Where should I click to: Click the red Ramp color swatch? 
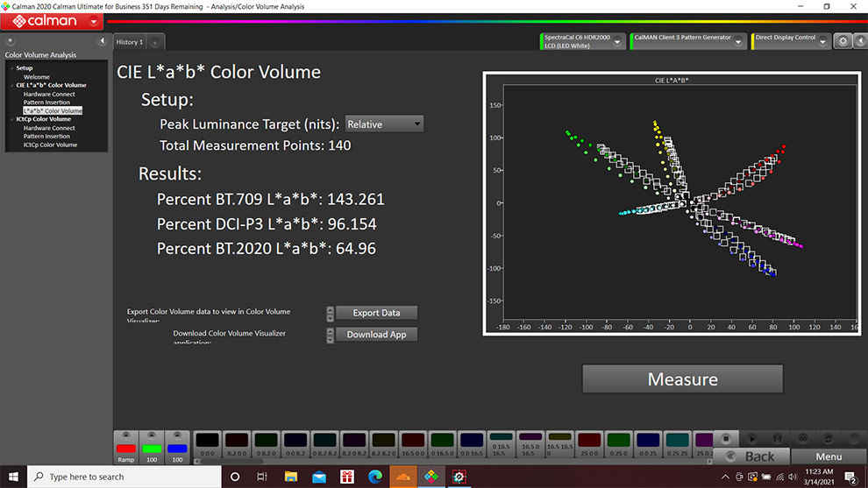click(126, 448)
